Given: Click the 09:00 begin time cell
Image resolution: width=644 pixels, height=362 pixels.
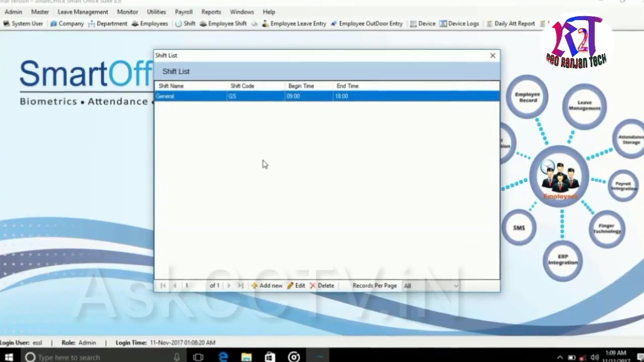Looking at the screenshot, I should click(309, 96).
